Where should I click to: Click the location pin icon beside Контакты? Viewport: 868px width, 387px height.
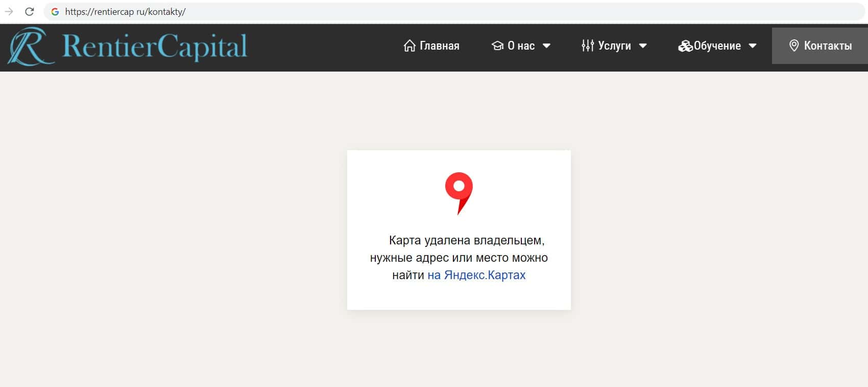click(794, 46)
